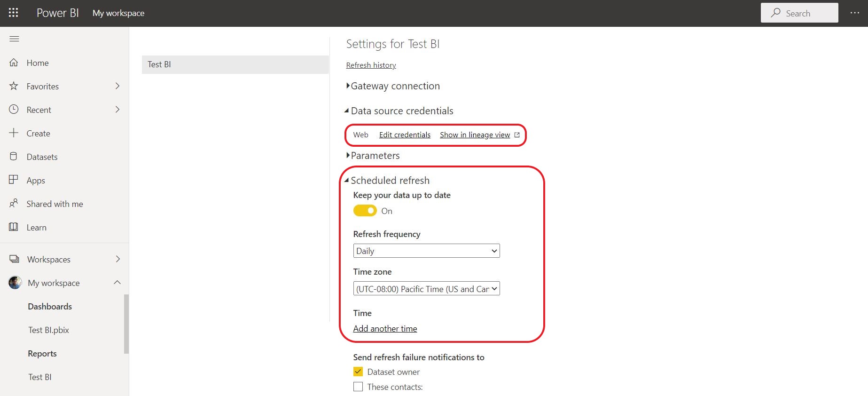Click the Favorites star icon
868x396 pixels.
coord(14,86)
